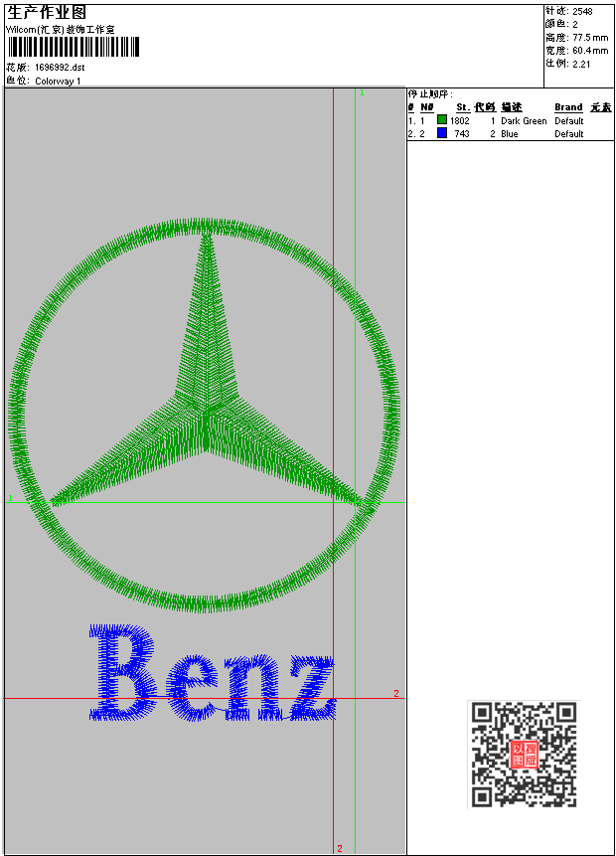Click the barcode under the studio name
Screen dimensions: 616x856
tap(74, 47)
